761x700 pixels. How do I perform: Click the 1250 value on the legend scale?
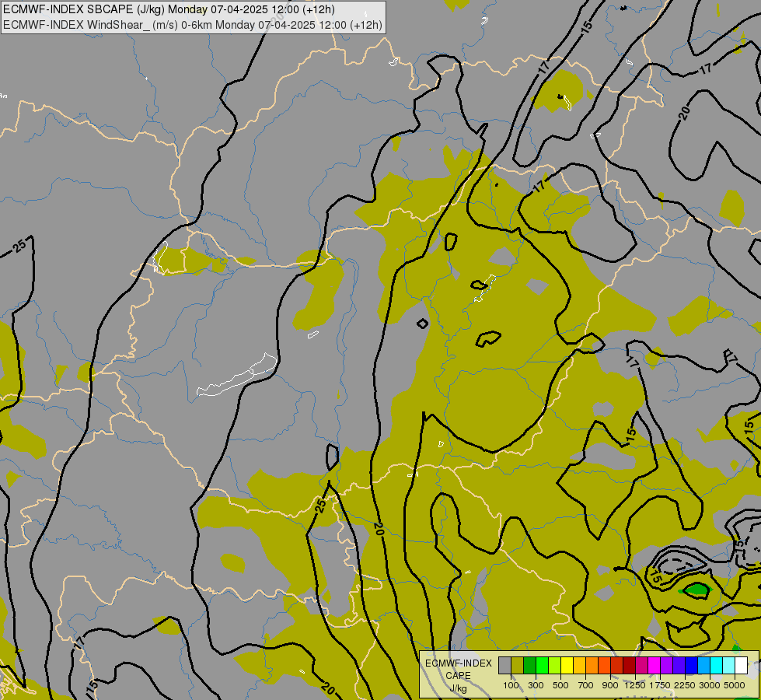(x=635, y=685)
